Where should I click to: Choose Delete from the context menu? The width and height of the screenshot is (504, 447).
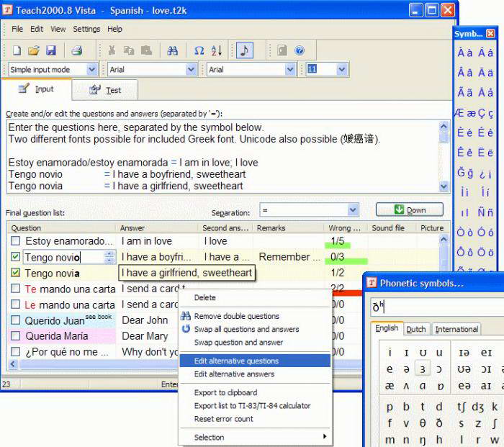click(255, 297)
